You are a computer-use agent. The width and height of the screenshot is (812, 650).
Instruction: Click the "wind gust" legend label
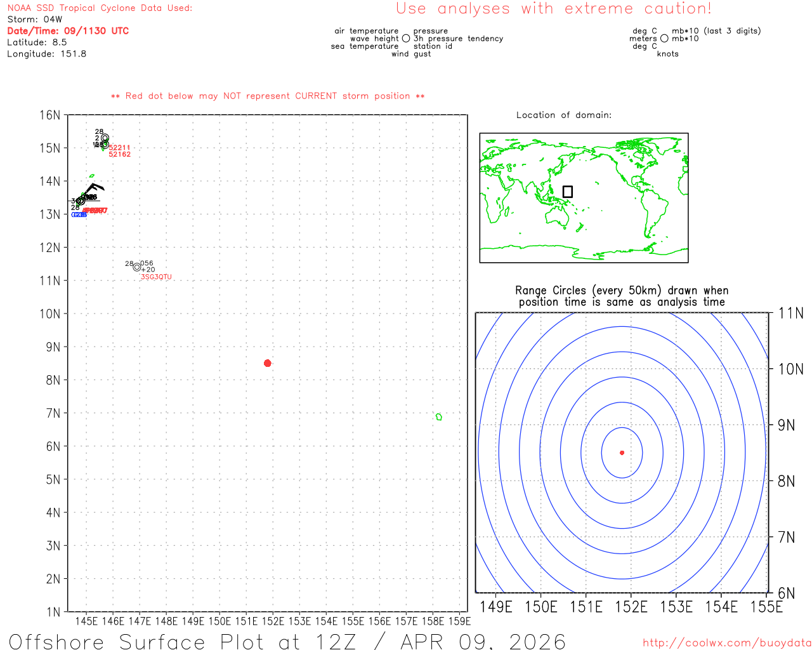pyautogui.click(x=411, y=54)
